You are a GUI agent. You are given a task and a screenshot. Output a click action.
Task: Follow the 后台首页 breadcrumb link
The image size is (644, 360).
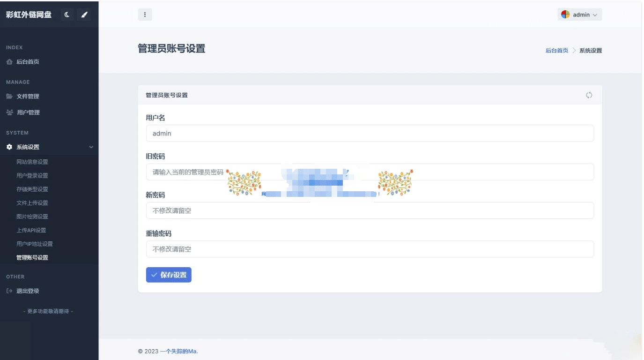(556, 51)
